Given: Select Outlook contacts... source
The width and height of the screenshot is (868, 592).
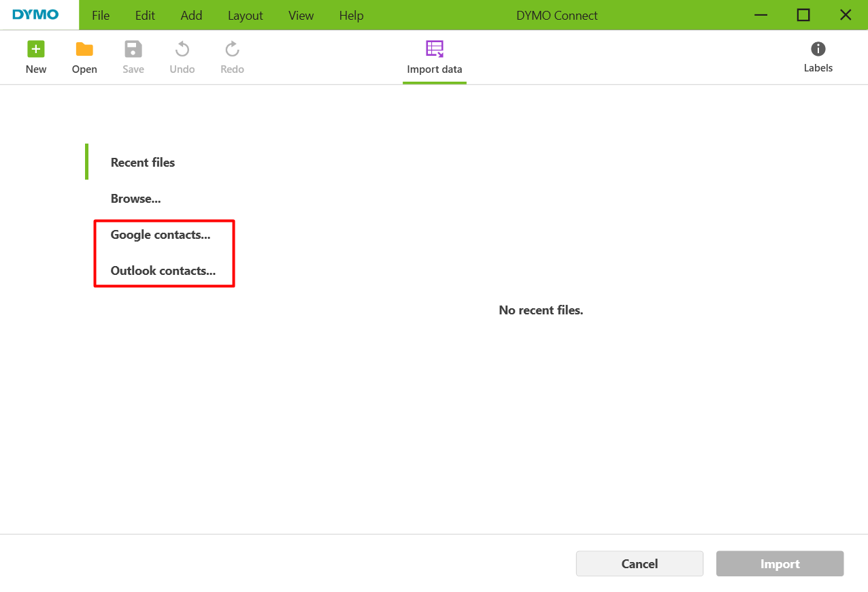Looking at the screenshot, I should coord(163,271).
